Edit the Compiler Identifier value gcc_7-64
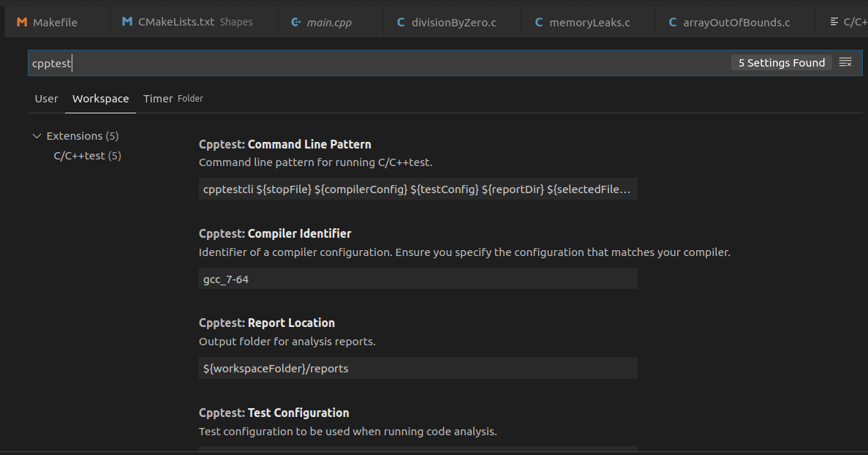The image size is (868, 455). point(418,278)
